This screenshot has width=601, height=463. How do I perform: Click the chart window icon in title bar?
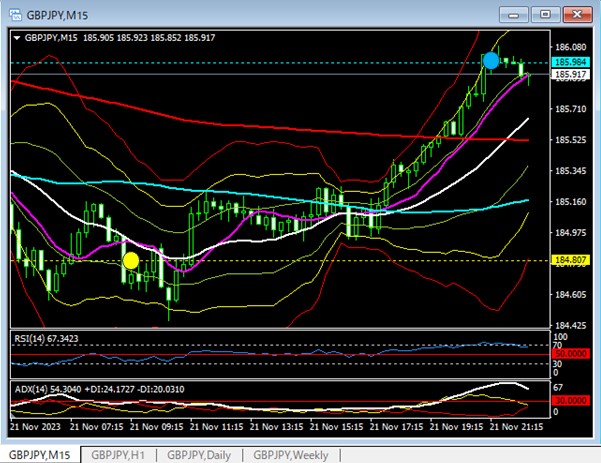pos(12,13)
